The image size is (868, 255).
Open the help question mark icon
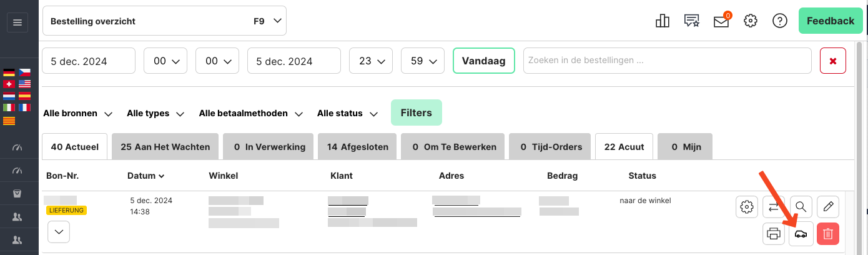[x=779, y=21]
